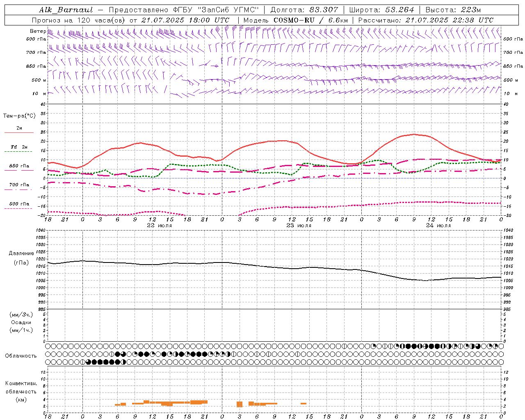Click the 10 м wind level label on left

pos(39,94)
